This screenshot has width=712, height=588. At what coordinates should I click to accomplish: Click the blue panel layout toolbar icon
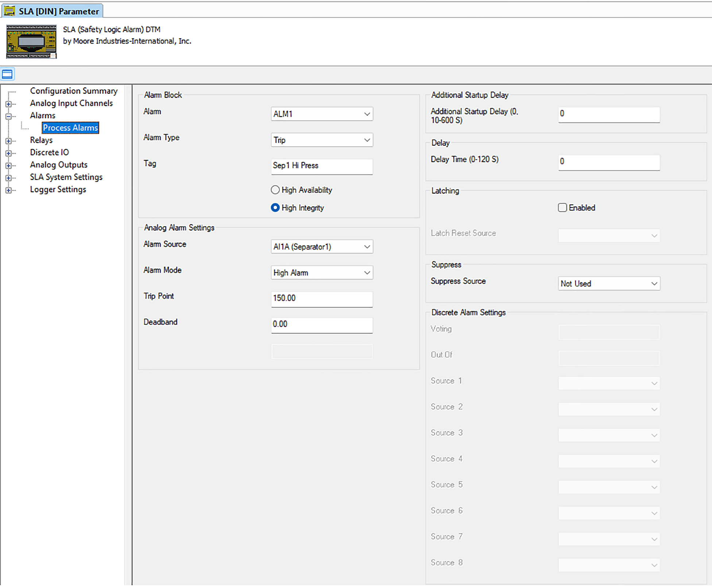point(7,74)
